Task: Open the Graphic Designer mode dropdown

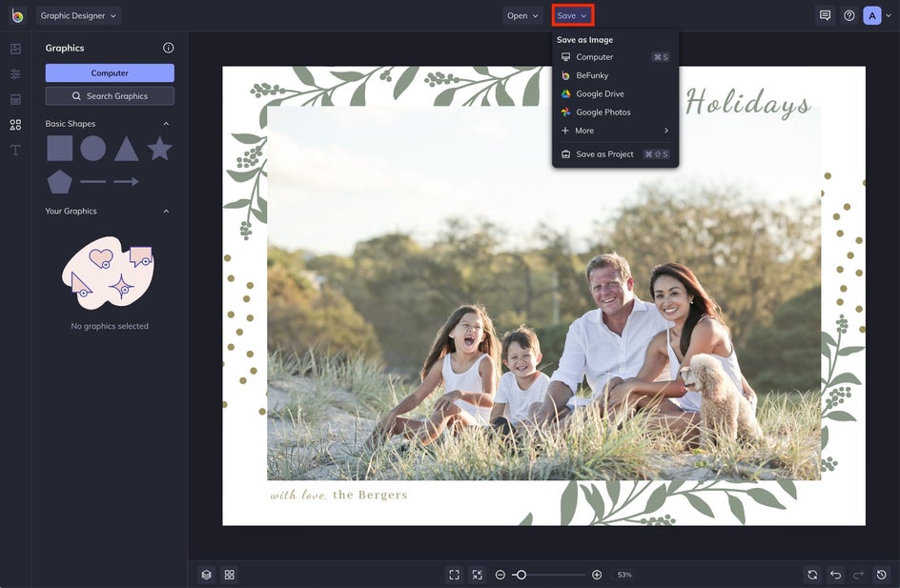Action: pos(78,15)
